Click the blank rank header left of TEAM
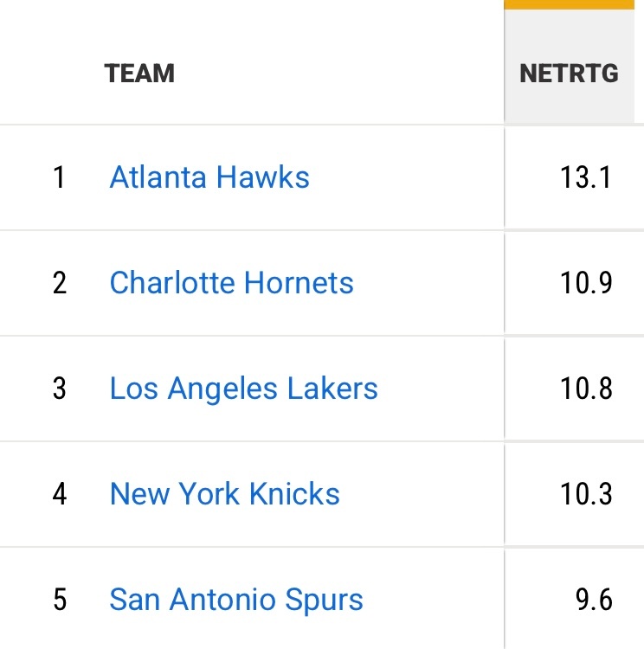The width and height of the screenshot is (644, 649). click(x=52, y=73)
